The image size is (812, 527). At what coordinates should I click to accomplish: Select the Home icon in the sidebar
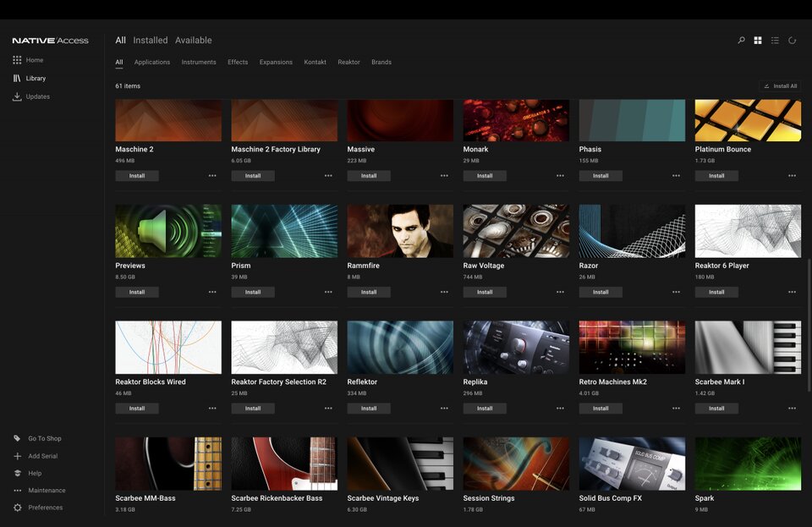click(x=17, y=59)
